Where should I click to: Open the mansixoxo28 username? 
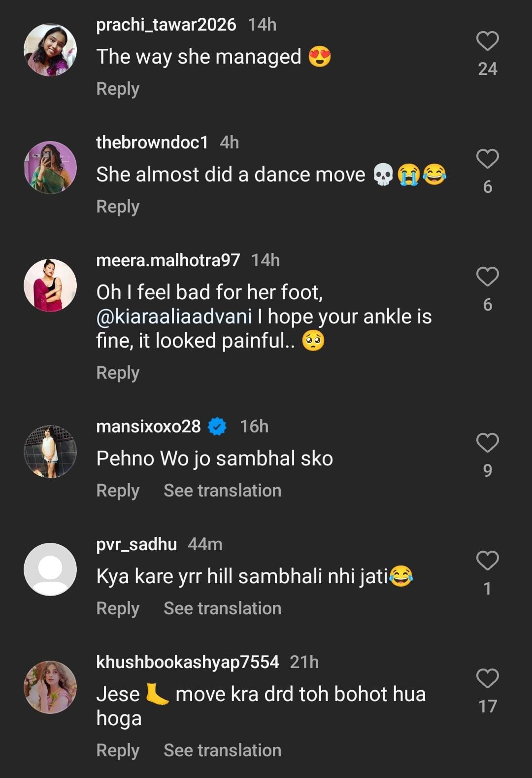point(148,426)
